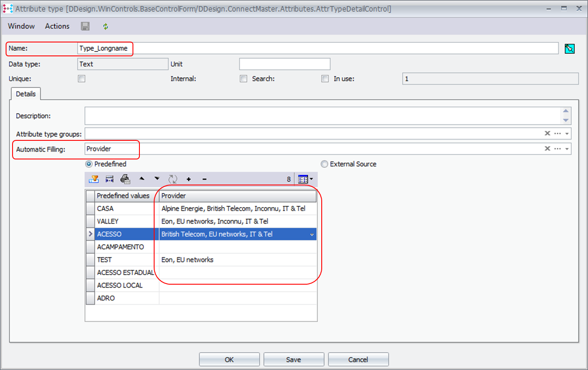
Task: Select the ACAMPAMENTO row
Action: click(201, 247)
